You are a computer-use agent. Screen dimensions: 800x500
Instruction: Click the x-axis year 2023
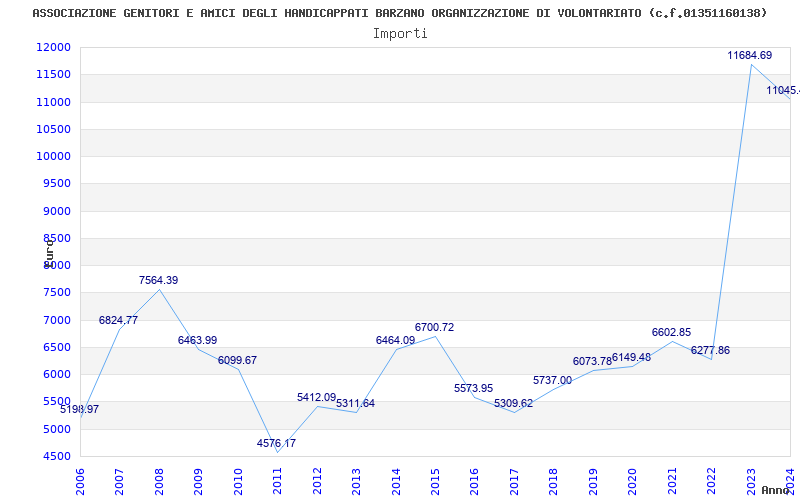[x=751, y=481]
